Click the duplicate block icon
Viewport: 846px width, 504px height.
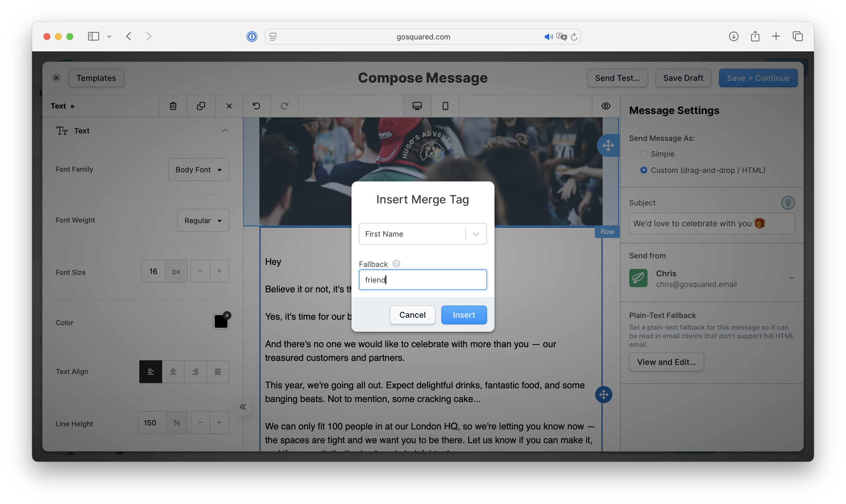coord(201,106)
